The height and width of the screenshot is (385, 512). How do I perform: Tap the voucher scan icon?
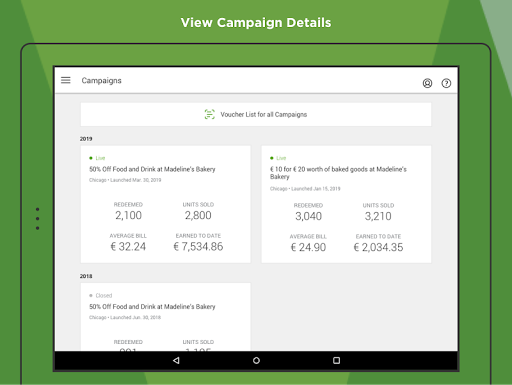[x=209, y=114]
